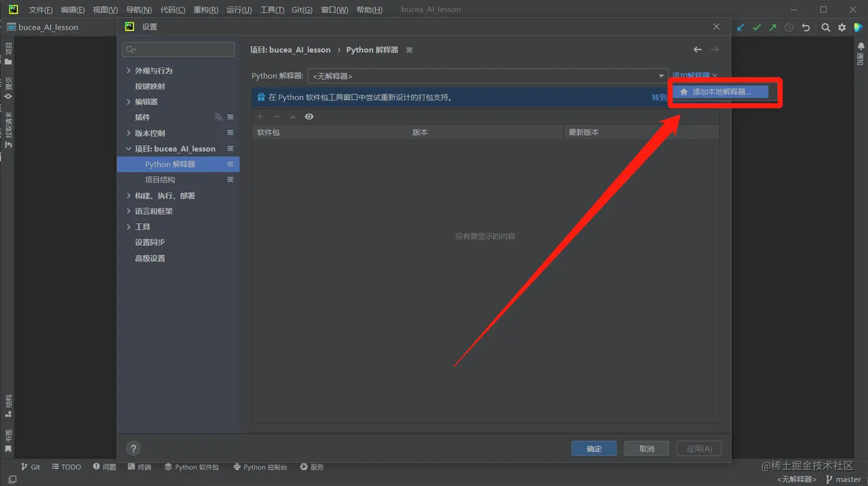
Task: Click the plus icon to install package
Action: tap(260, 116)
